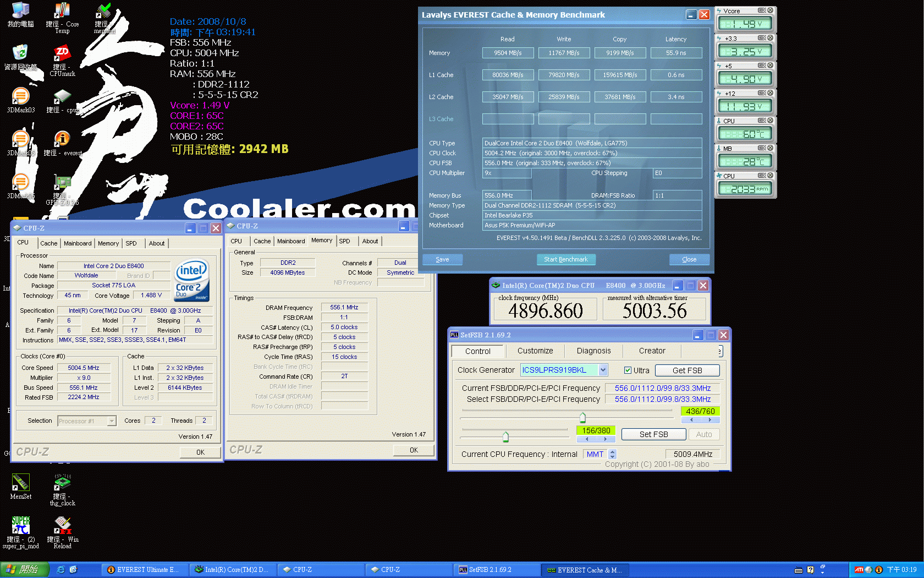Click the ATI tray icon in system tray

(x=859, y=570)
